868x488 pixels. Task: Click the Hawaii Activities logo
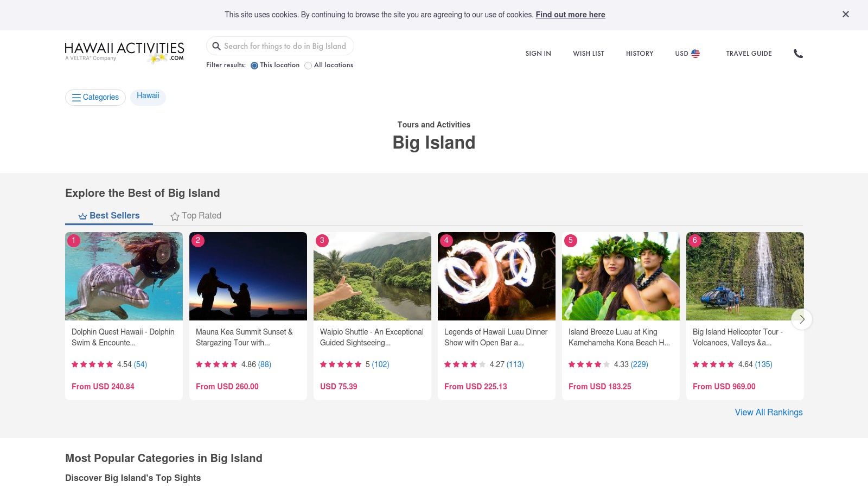point(124,52)
